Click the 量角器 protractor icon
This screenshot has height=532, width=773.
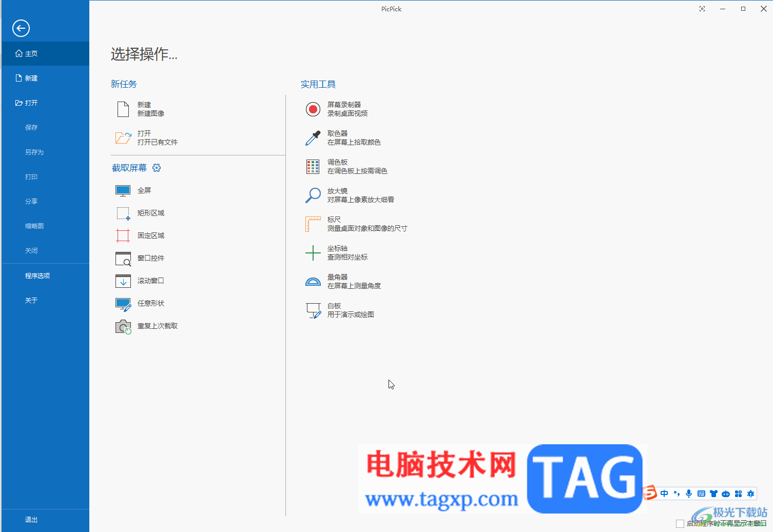[313, 282]
